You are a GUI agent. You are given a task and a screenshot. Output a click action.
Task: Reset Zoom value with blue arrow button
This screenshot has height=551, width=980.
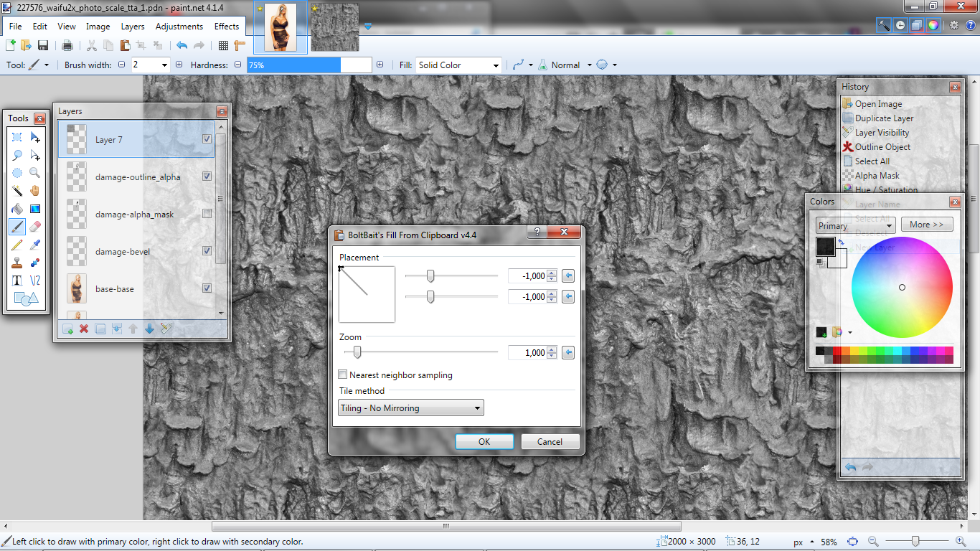click(567, 352)
